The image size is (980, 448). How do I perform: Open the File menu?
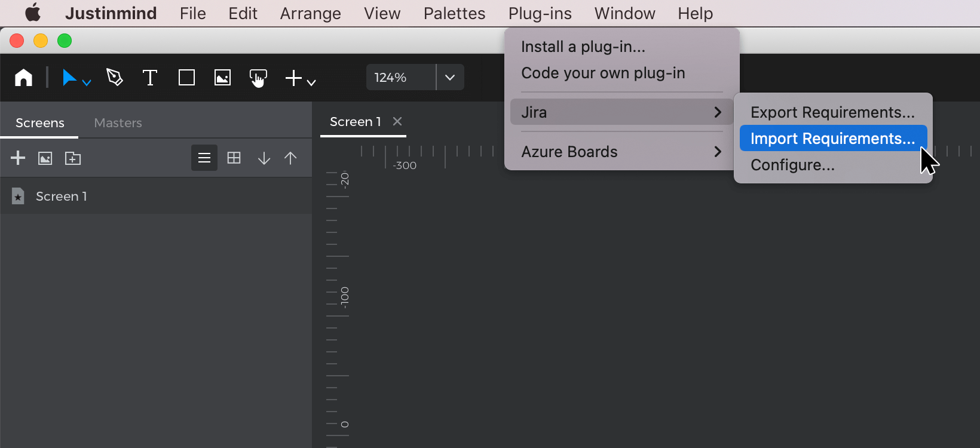click(x=192, y=13)
